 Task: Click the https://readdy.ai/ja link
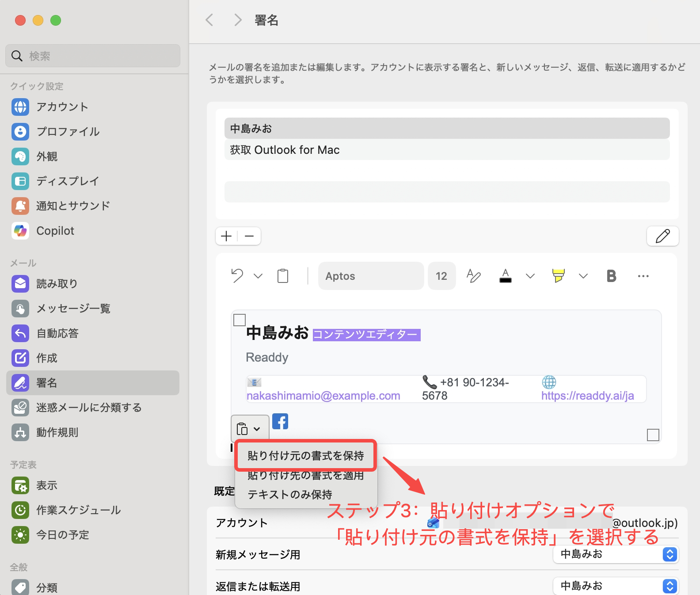coord(588,396)
